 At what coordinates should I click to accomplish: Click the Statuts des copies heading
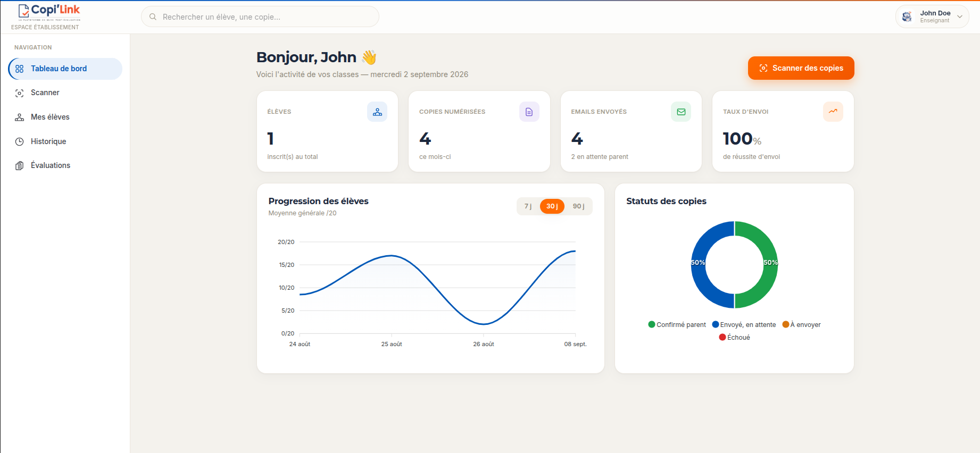[x=667, y=201]
